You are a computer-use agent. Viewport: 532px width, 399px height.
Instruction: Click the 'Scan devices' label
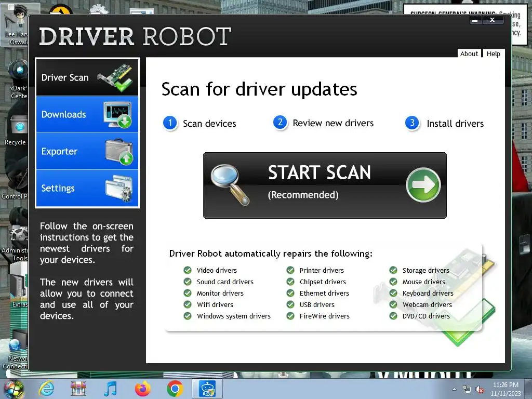pos(209,124)
